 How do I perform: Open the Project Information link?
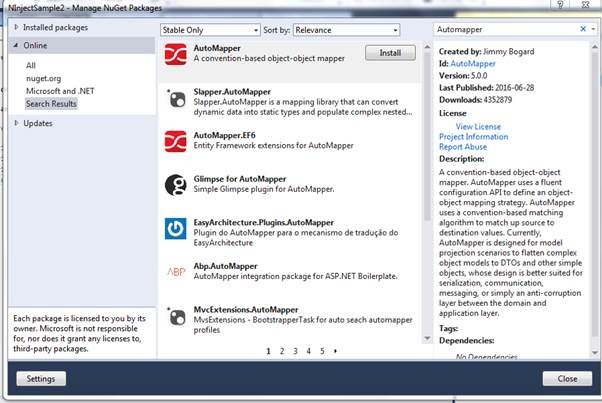click(473, 137)
